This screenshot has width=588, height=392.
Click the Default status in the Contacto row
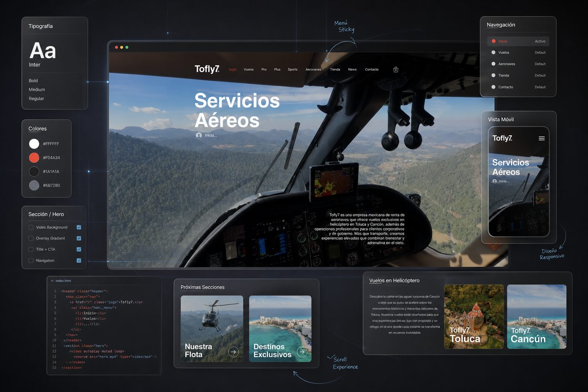[540, 87]
